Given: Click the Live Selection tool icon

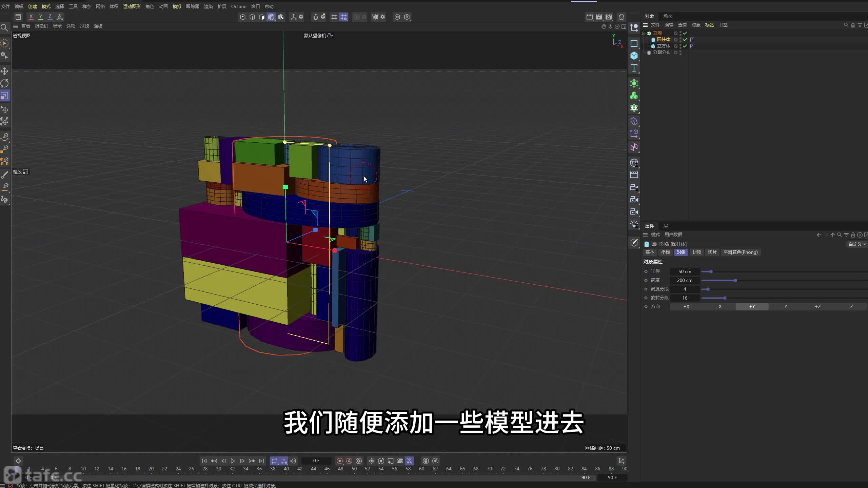Looking at the screenshot, I should (x=5, y=44).
